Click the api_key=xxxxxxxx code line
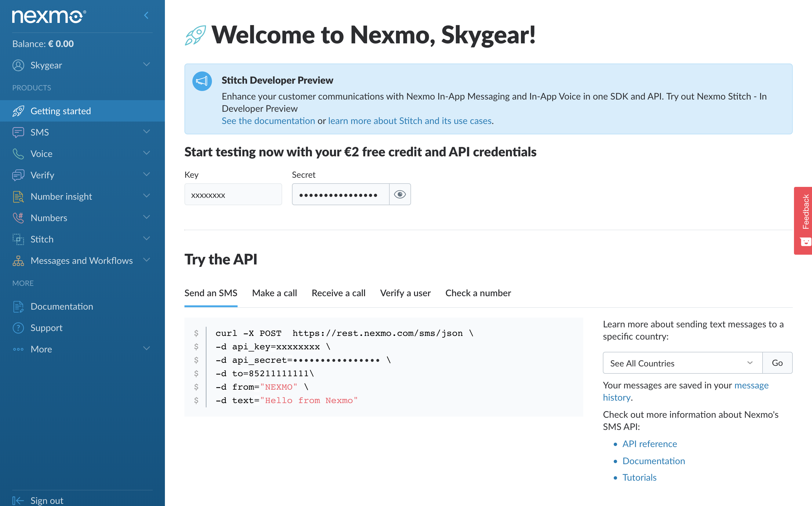The image size is (812, 506). click(x=273, y=347)
